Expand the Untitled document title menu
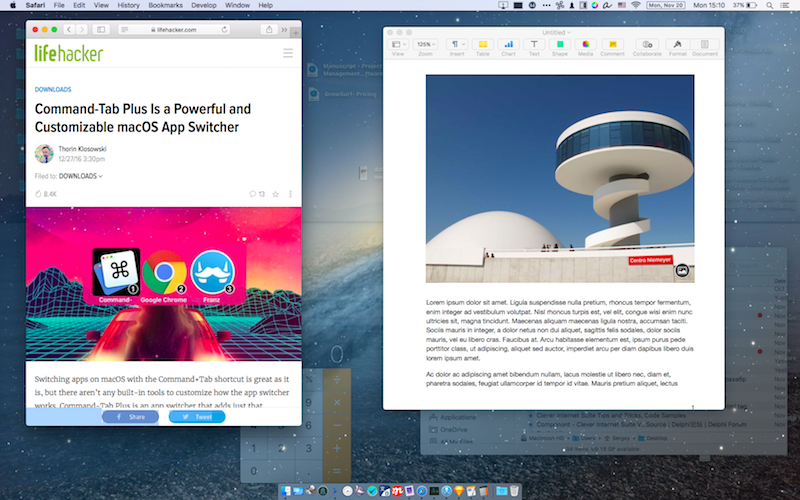 pyautogui.click(x=556, y=32)
